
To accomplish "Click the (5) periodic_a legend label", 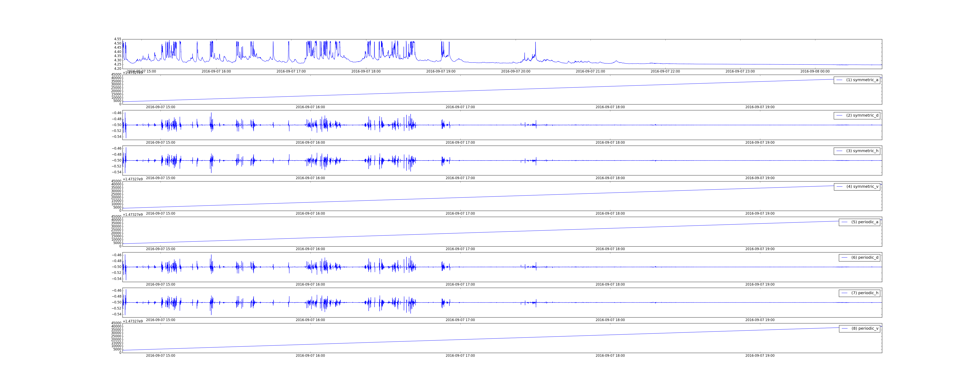I will [865, 222].
